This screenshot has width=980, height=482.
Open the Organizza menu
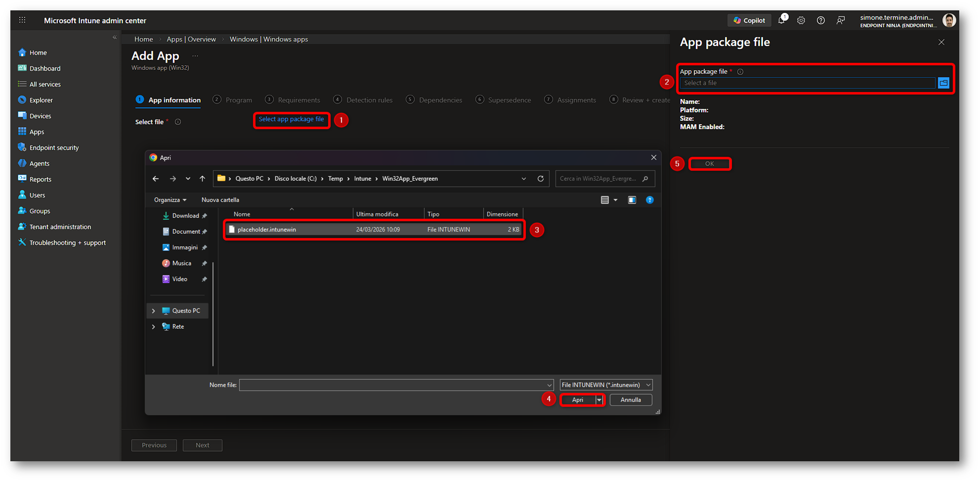[x=170, y=200]
